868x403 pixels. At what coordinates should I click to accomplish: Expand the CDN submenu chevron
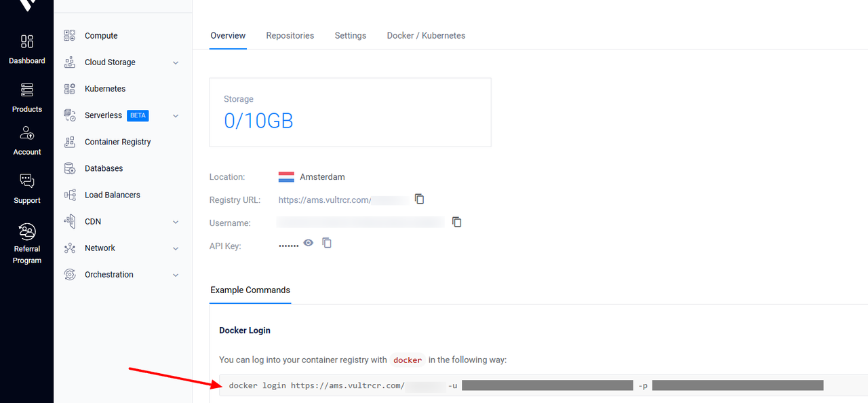click(176, 222)
